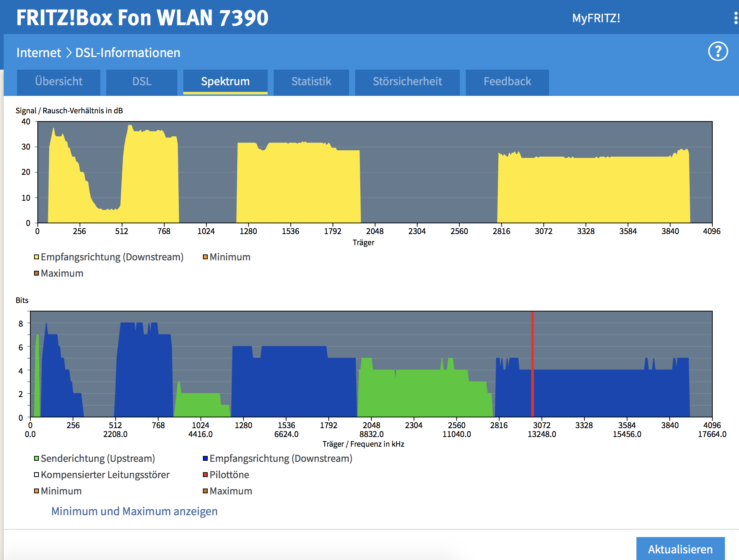The image size is (739, 560).
Task: Click the green Senderichtung (Upstream) swatch
Action: tap(36, 459)
